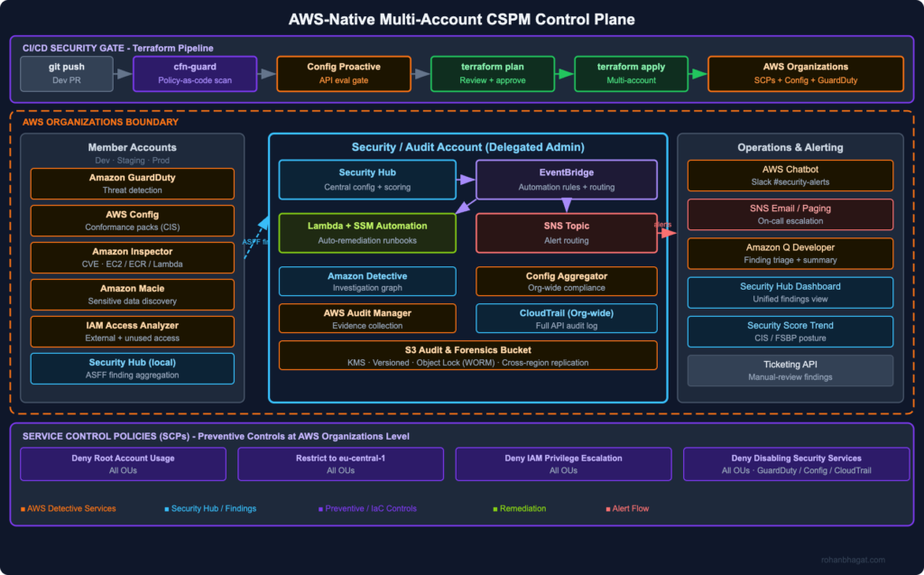Click the red Alert Flow legend square
Viewport: 924px width, 575px height.
coord(608,509)
